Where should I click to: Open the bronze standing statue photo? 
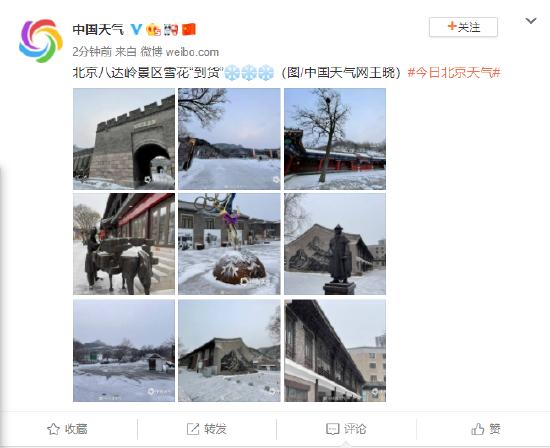(x=335, y=244)
